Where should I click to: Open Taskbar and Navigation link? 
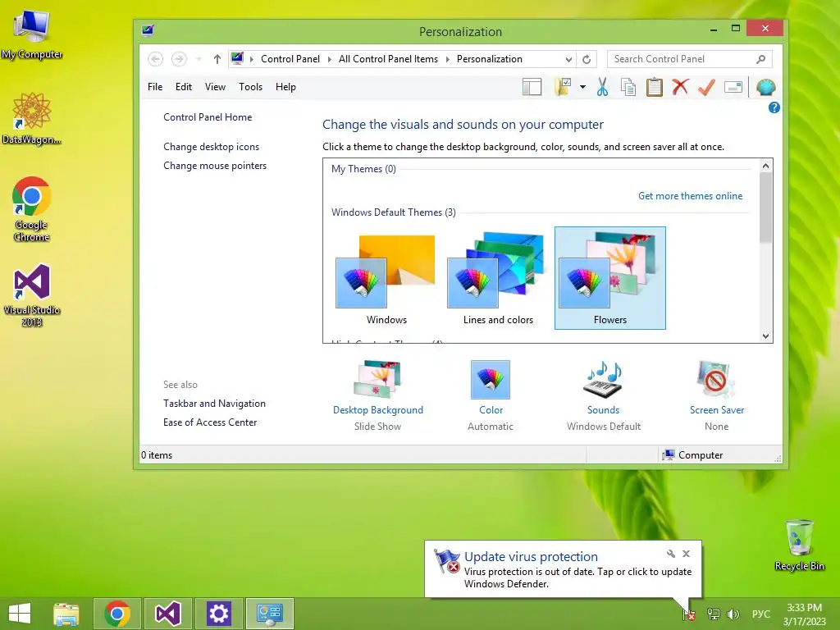214,404
